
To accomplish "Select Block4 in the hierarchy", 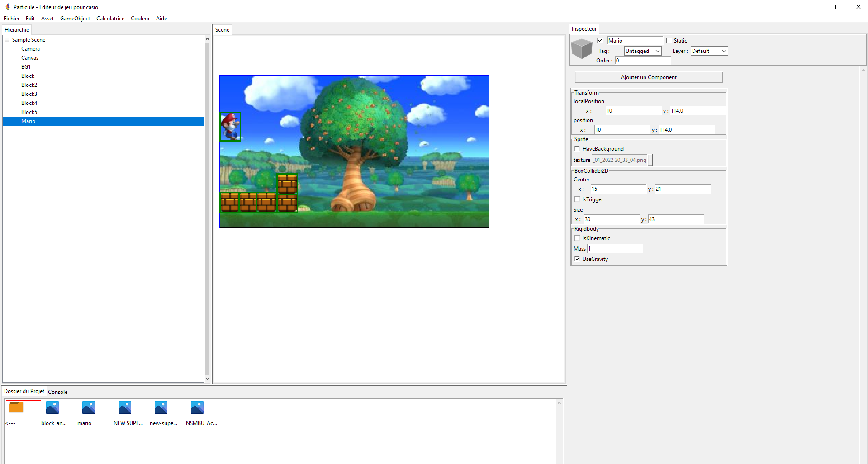I will 29,103.
